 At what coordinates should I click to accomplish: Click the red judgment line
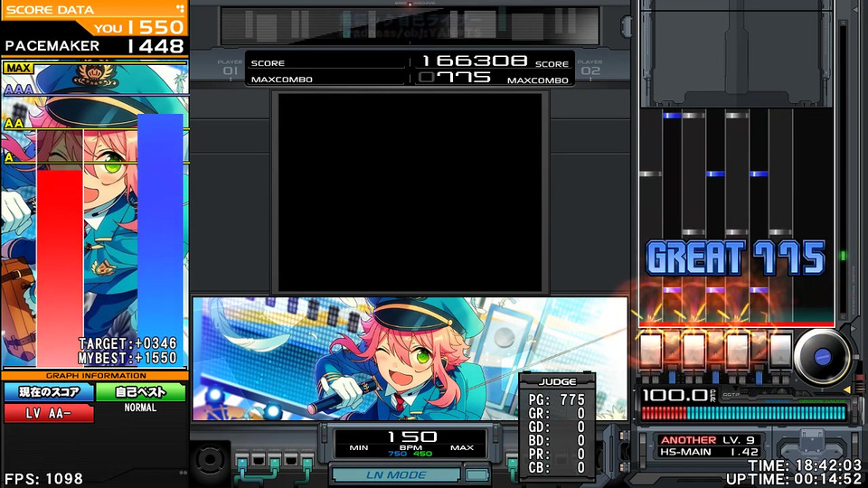737,324
